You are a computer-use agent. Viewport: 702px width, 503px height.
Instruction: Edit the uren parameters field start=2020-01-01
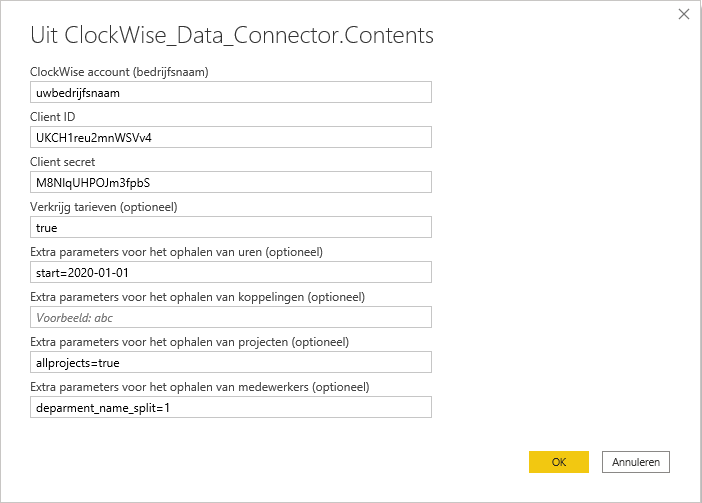click(231, 272)
